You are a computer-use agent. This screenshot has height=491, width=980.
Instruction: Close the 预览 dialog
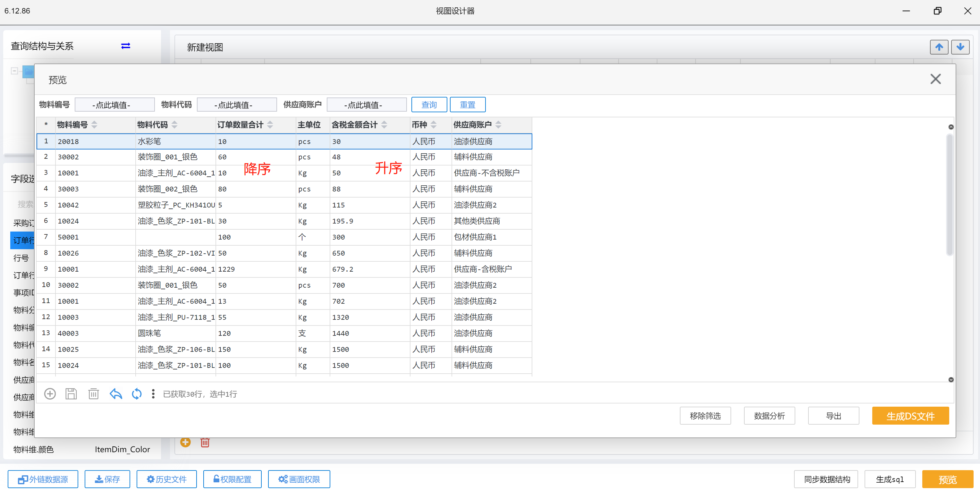point(935,79)
